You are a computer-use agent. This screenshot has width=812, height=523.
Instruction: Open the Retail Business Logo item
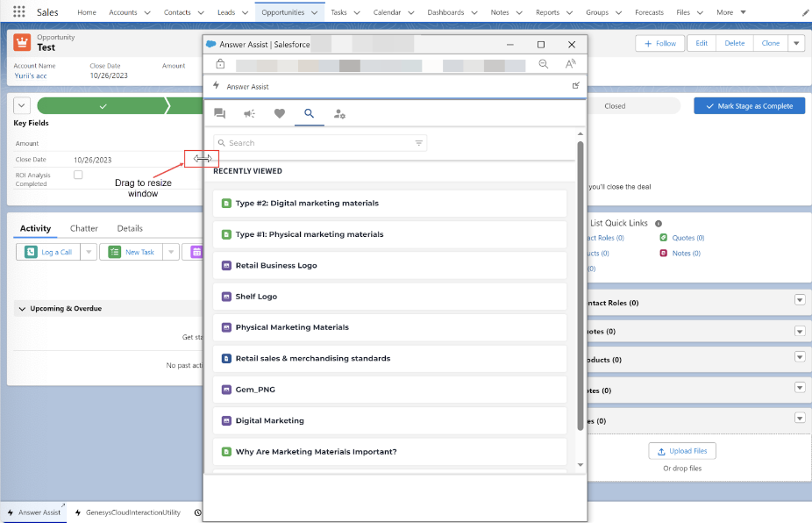coord(389,265)
